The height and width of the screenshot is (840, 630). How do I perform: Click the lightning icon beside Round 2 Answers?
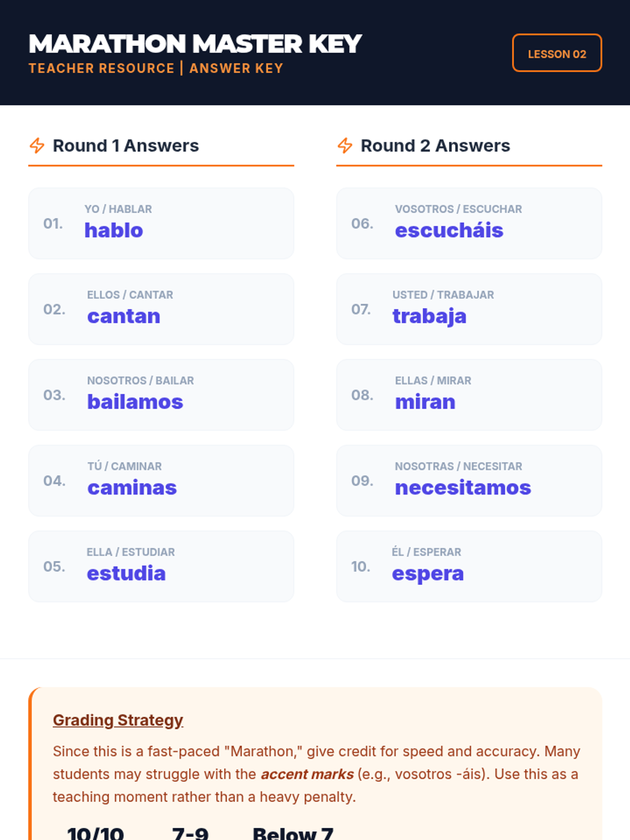(345, 145)
